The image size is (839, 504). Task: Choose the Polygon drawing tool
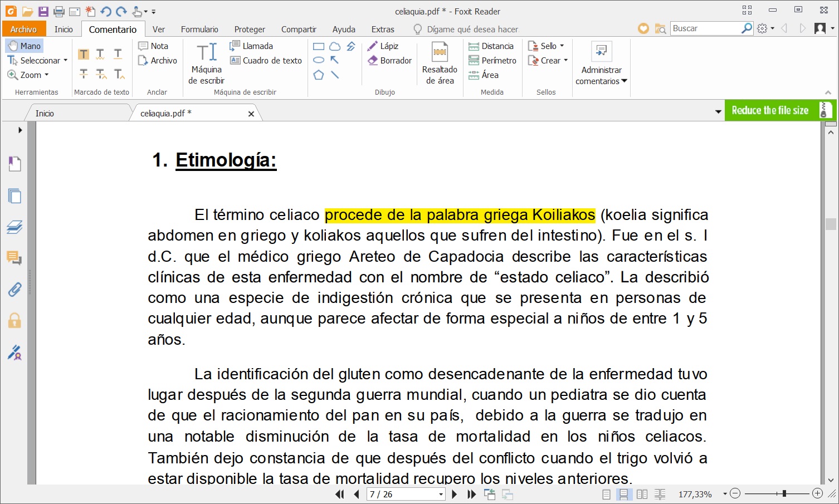[319, 75]
